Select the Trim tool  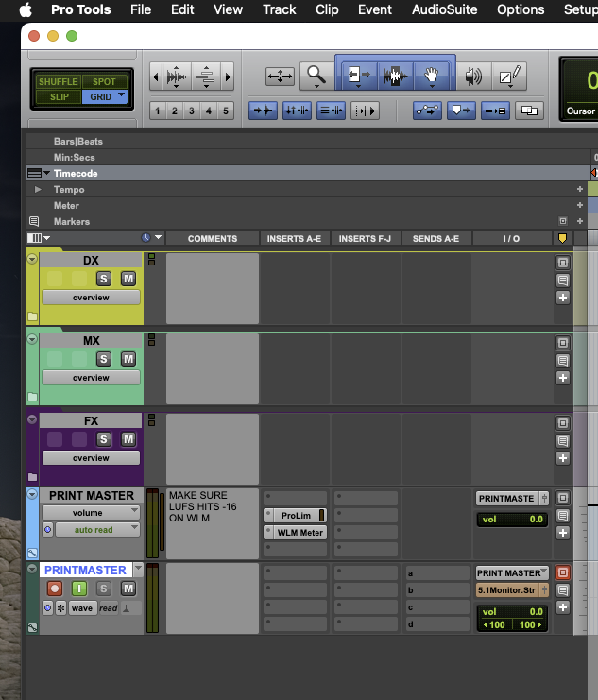pyautogui.click(x=359, y=76)
